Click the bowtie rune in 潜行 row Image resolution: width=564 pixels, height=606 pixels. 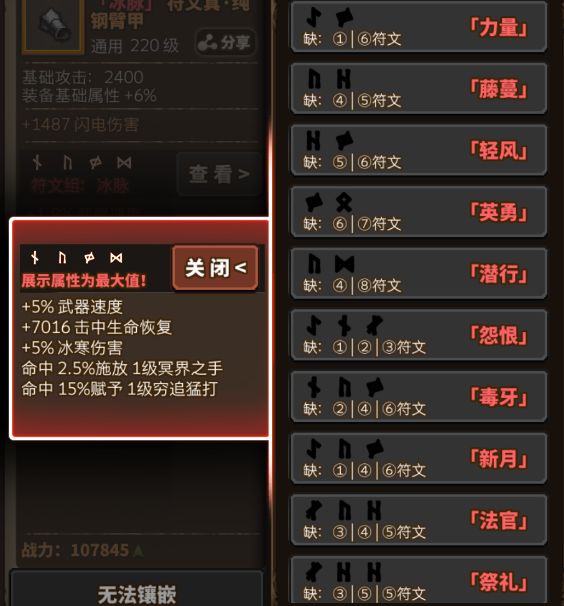pos(344,265)
